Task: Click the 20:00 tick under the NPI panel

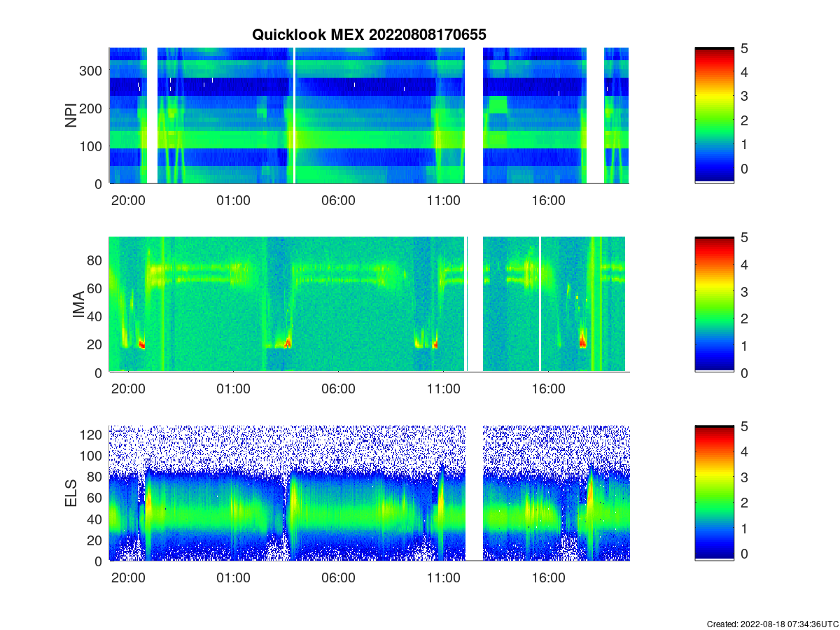Action: point(128,201)
